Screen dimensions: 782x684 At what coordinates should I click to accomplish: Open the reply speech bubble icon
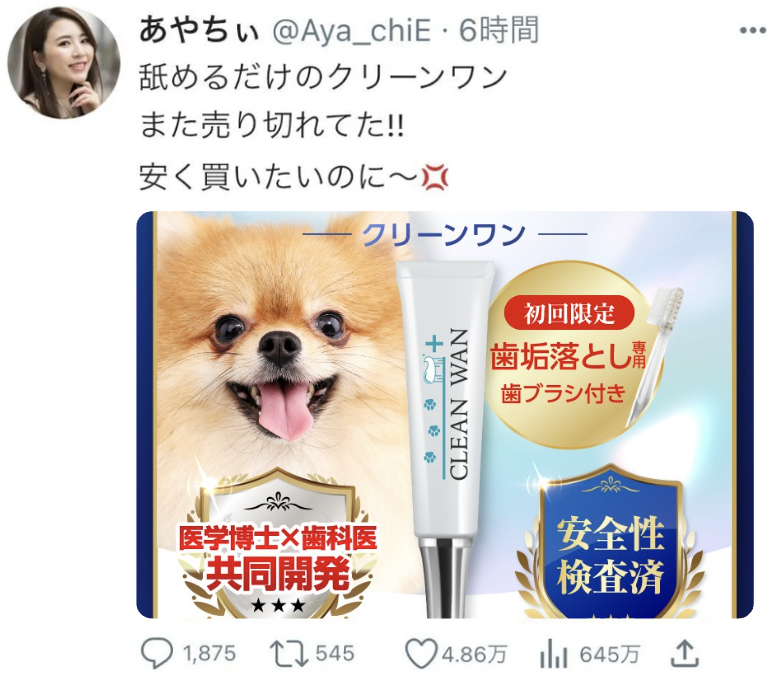157,654
